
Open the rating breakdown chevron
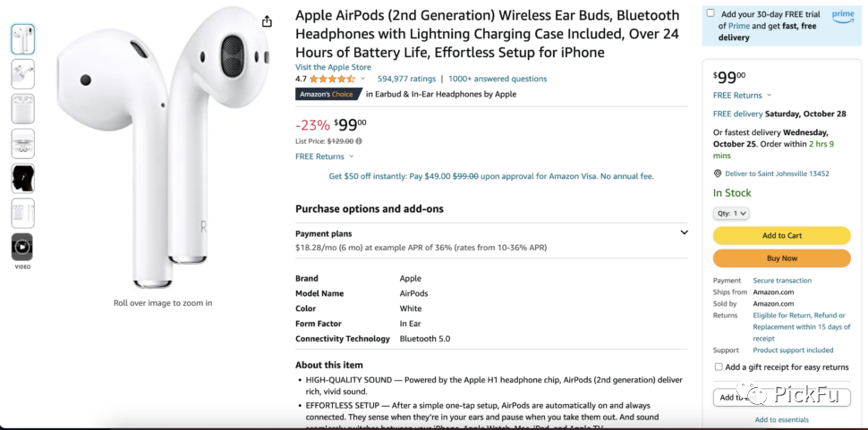click(362, 79)
